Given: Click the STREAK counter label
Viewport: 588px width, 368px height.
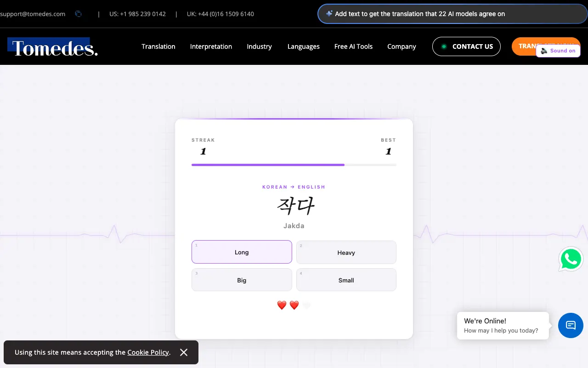Looking at the screenshot, I should pyautogui.click(x=203, y=140).
